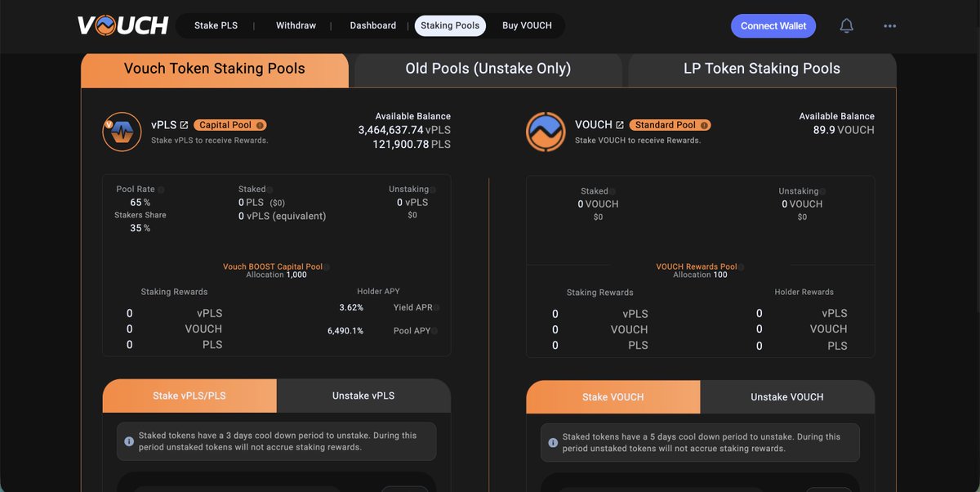Click the VOUCH token logo
Screen dimensions: 980x492
pos(546,132)
